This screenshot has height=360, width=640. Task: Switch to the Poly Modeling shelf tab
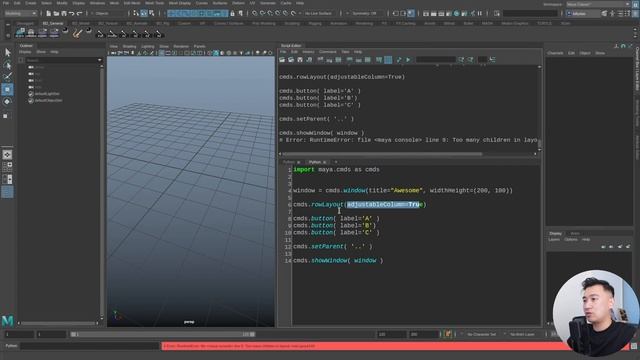263,24
